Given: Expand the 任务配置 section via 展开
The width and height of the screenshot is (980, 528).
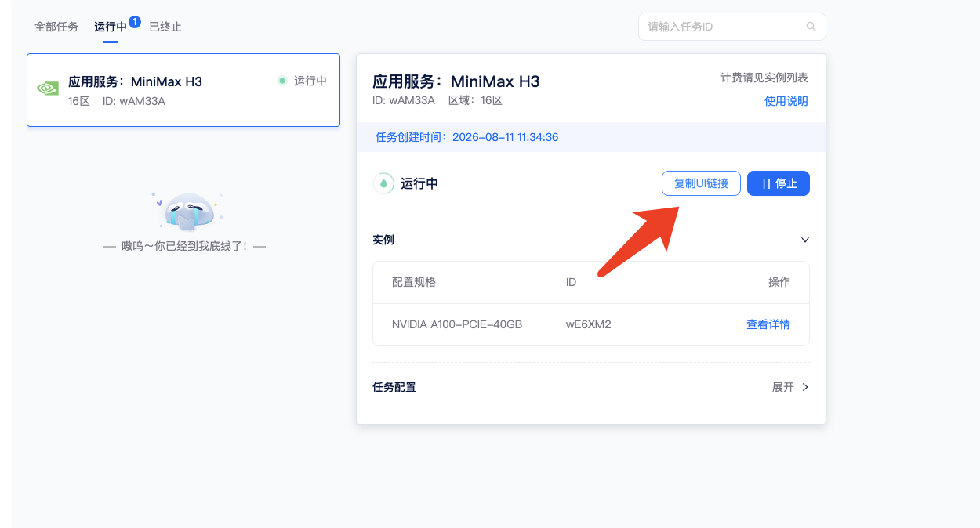Looking at the screenshot, I should (x=790, y=387).
